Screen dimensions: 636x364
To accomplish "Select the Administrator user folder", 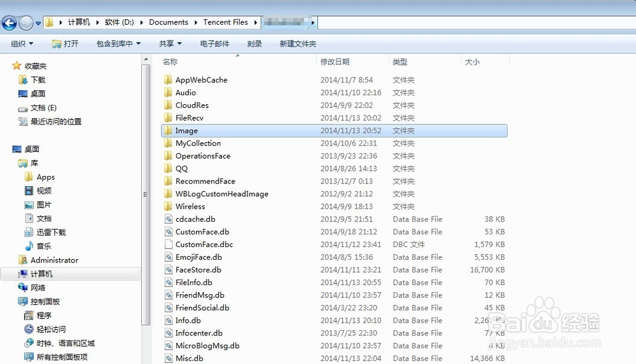I will 49,260.
